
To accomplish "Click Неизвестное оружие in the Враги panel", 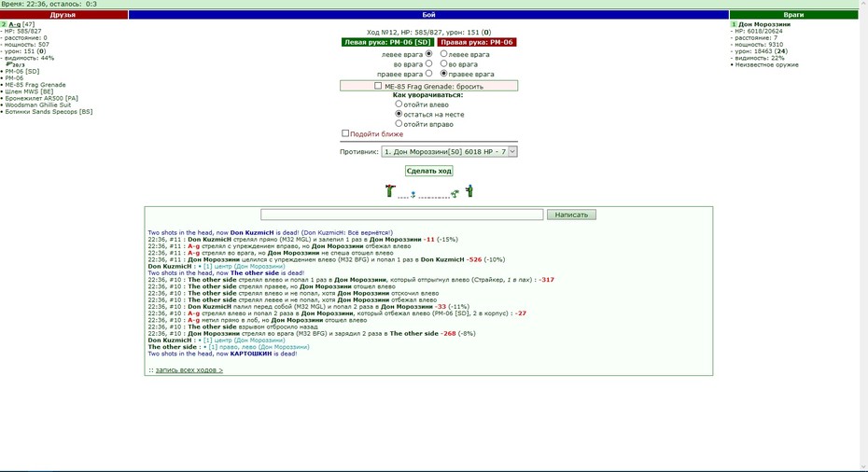I will [766, 64].
